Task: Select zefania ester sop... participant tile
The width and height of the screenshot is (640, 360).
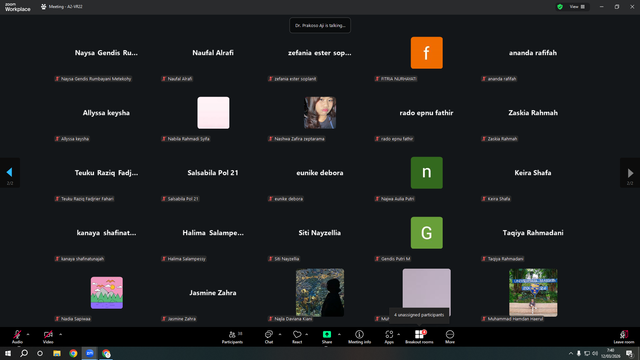Action: pos(320,53)
